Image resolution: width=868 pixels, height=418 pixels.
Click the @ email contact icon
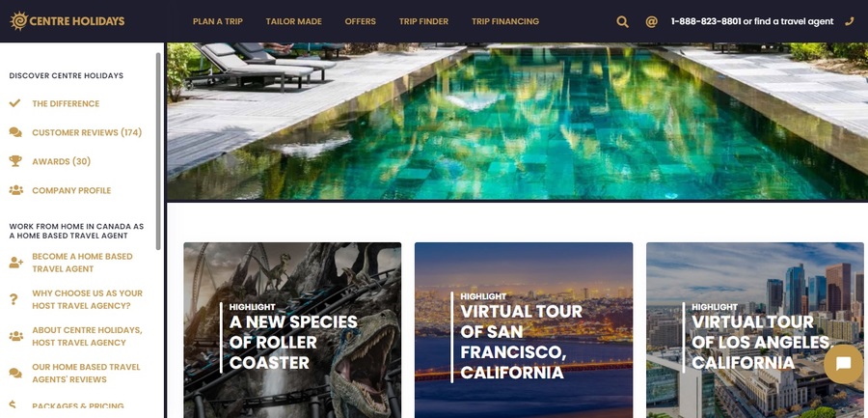[652, 21]
